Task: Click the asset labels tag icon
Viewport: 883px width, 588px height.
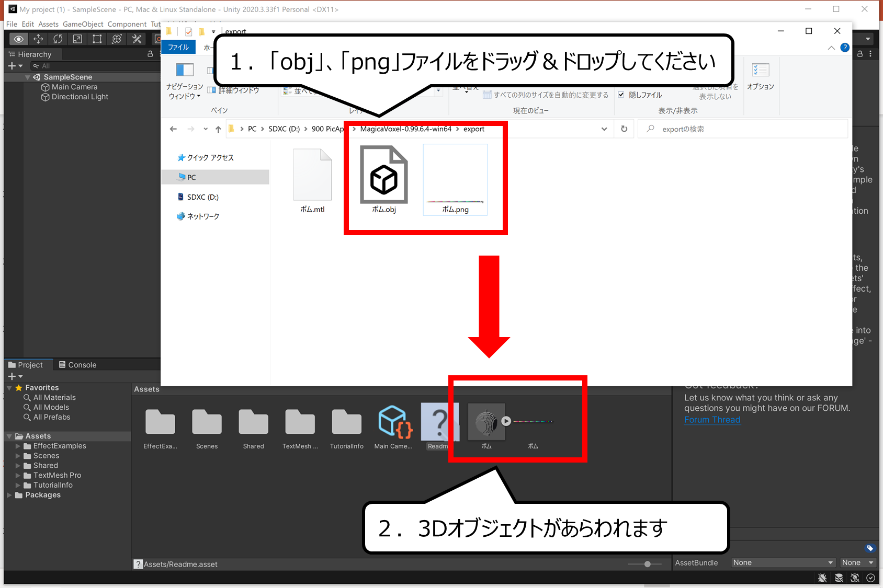Action: 870,548
